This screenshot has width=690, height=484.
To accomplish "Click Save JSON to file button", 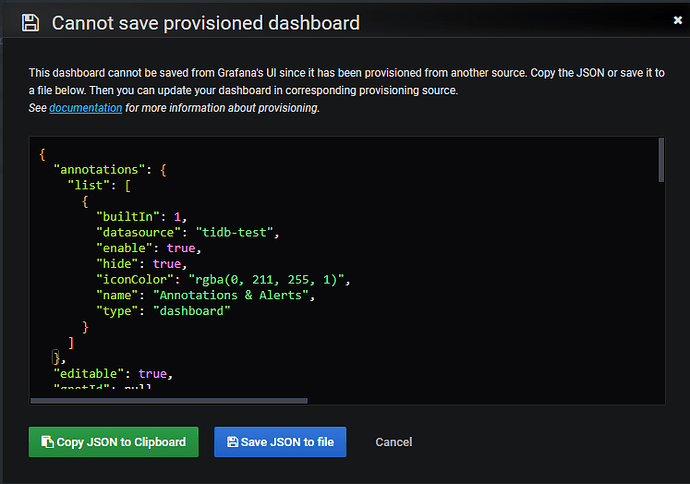I will point(280,442).
